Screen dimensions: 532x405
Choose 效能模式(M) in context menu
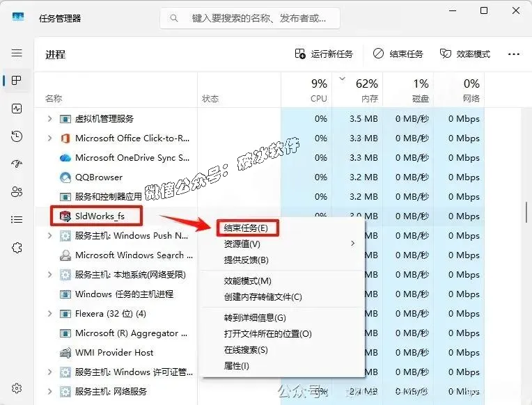click(x=248, y=281)
